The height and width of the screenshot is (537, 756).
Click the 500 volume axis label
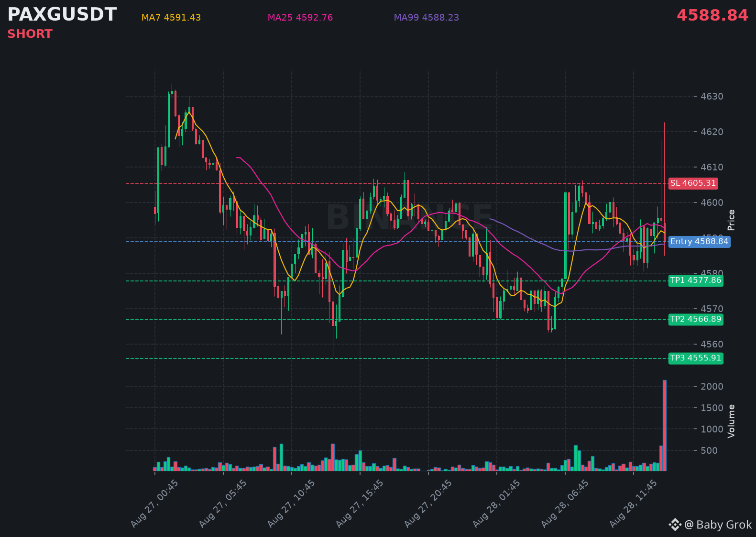tap(709, 450)
